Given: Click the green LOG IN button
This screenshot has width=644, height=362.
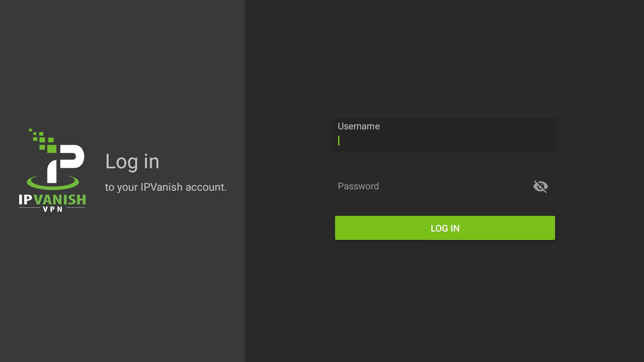Looking at the screenshot, I should pos(445,228).
